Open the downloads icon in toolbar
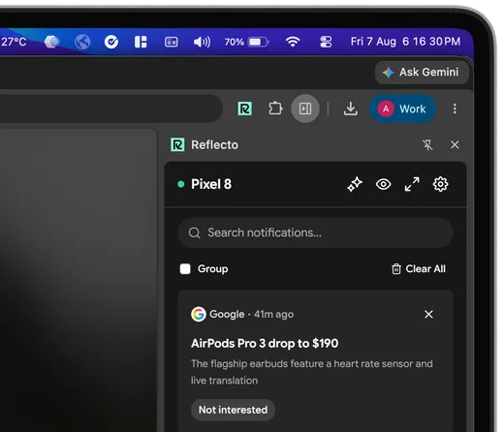The image size is (504, 432). 351,108
